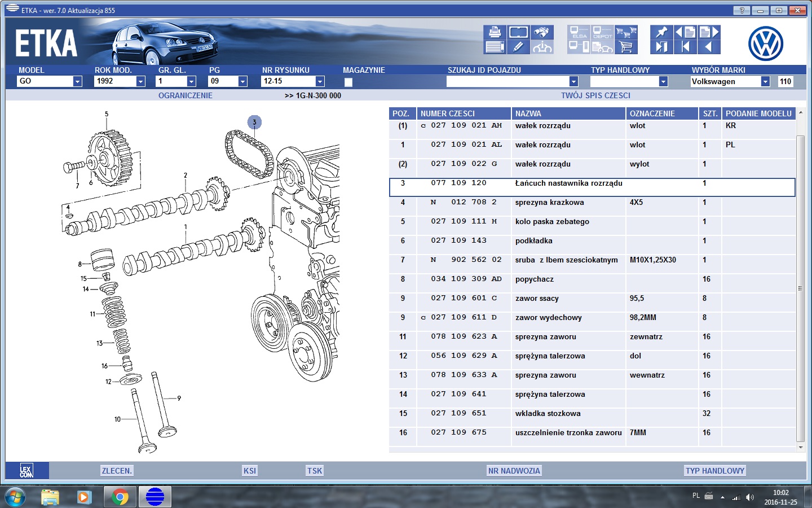The image size is (812, 508).
Task: Click the bottom TYP HANDLOWY button
Action: coord(715,471)
